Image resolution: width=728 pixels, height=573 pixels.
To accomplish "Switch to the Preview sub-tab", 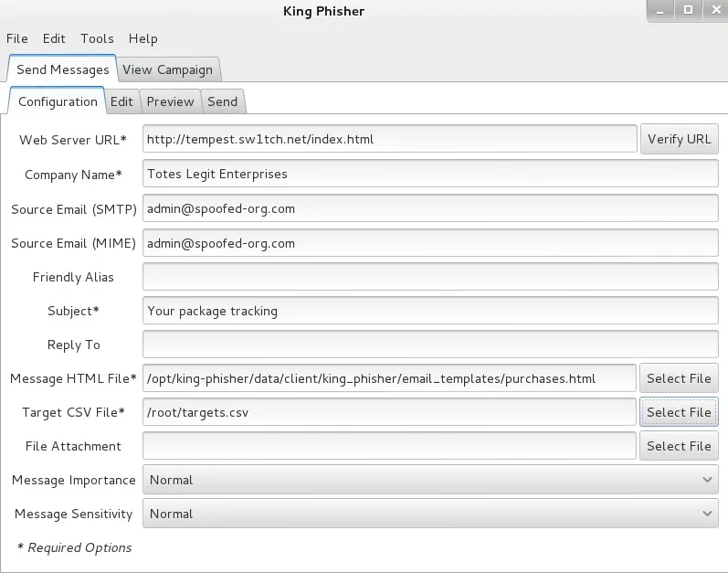I will pos(171,101).
